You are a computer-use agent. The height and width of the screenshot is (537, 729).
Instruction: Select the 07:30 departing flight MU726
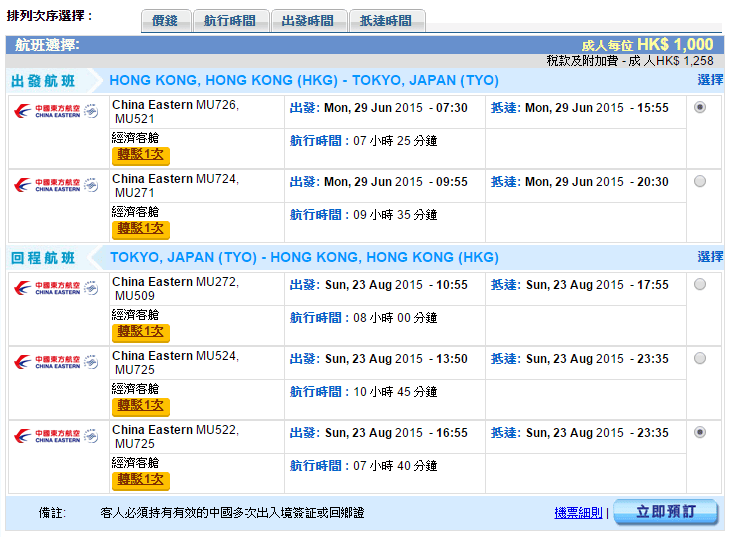click(x=699, y=108)
